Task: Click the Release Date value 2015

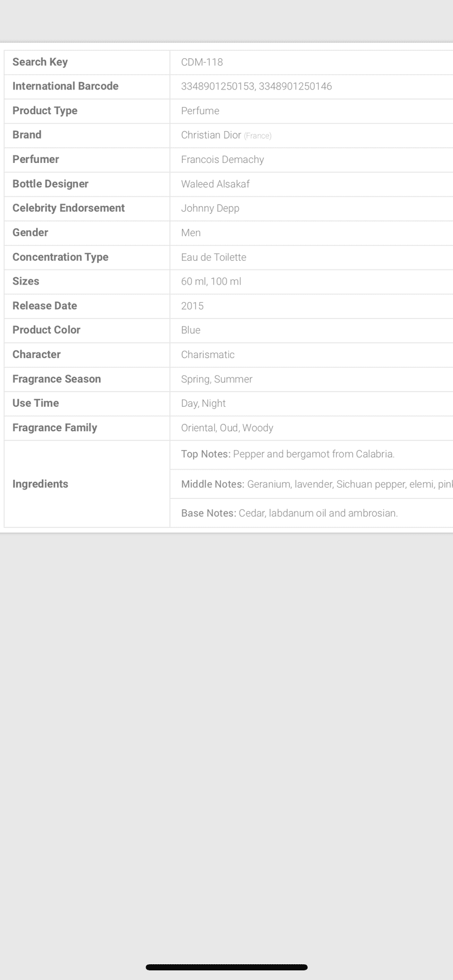Action: coord(192,306)
